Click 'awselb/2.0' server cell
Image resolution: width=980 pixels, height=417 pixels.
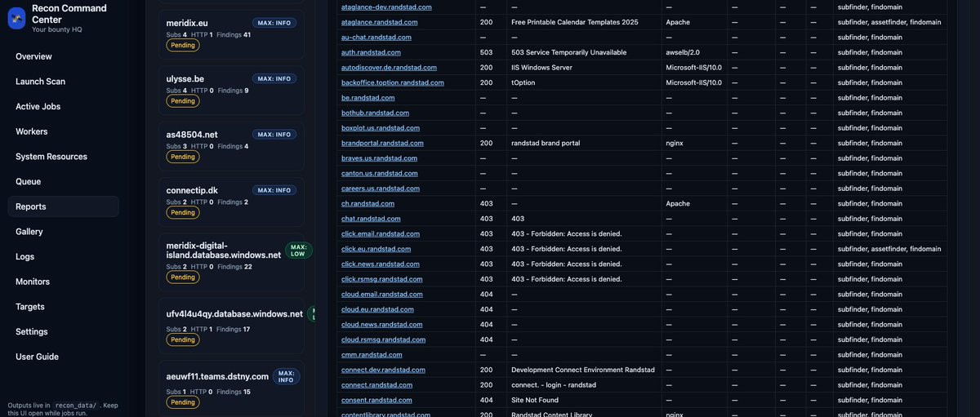point(683,52)
